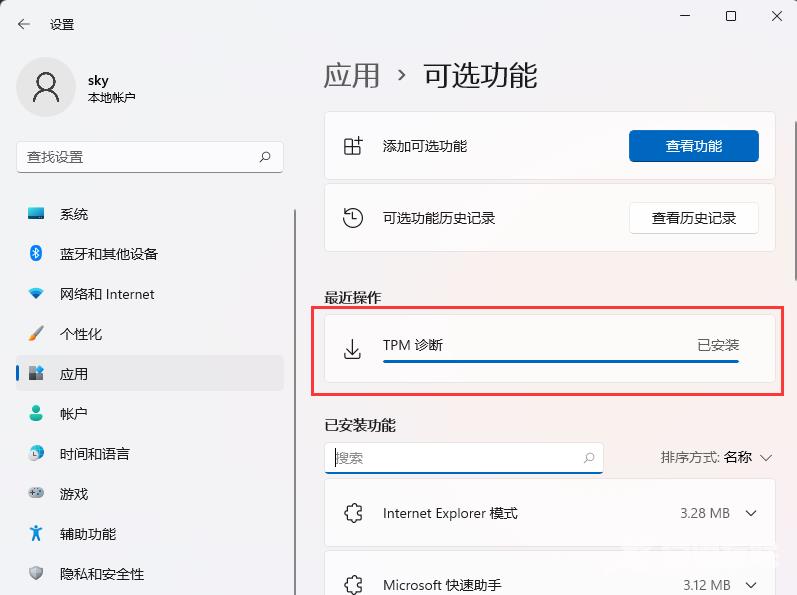This screenshot has width=797, height=595.
Task: Open 帐户 settings
Action: pyautogui.click(x=150, y=414)
